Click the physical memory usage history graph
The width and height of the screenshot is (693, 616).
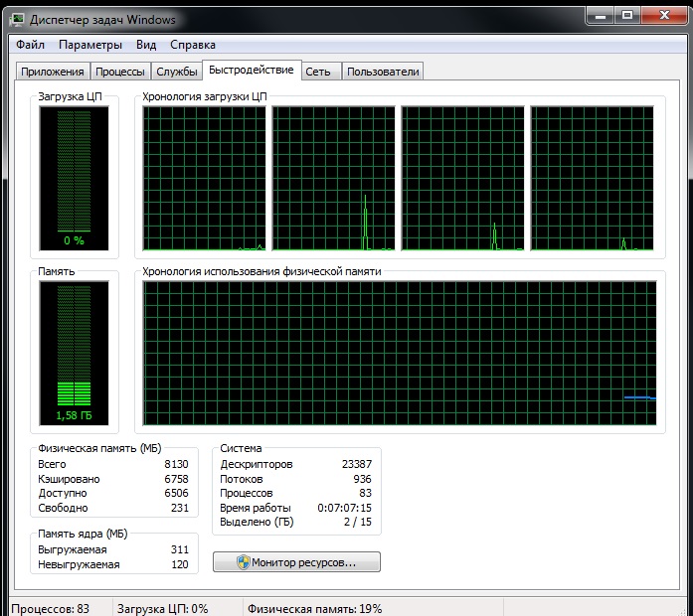[x=400, y=354]
